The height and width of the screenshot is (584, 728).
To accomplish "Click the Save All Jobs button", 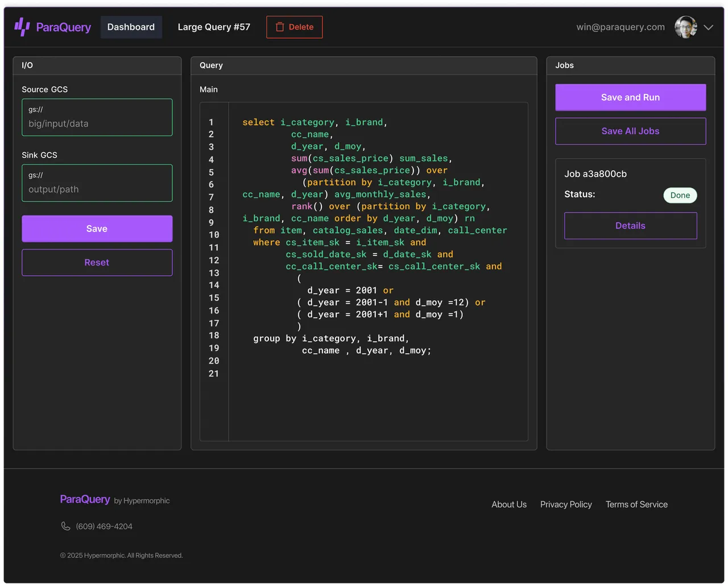I will 630,131.
